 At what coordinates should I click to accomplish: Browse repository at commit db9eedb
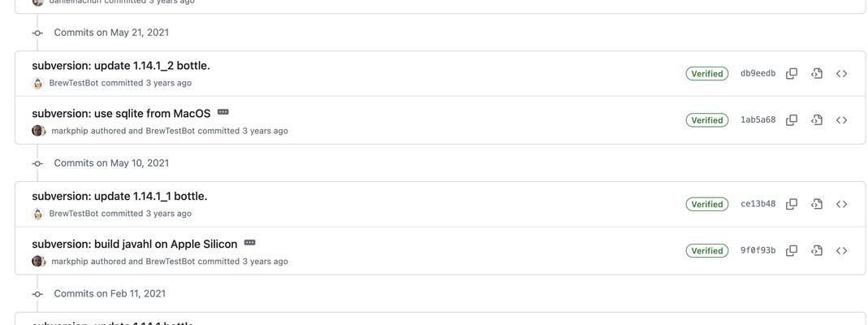click(x=841, y=74)
